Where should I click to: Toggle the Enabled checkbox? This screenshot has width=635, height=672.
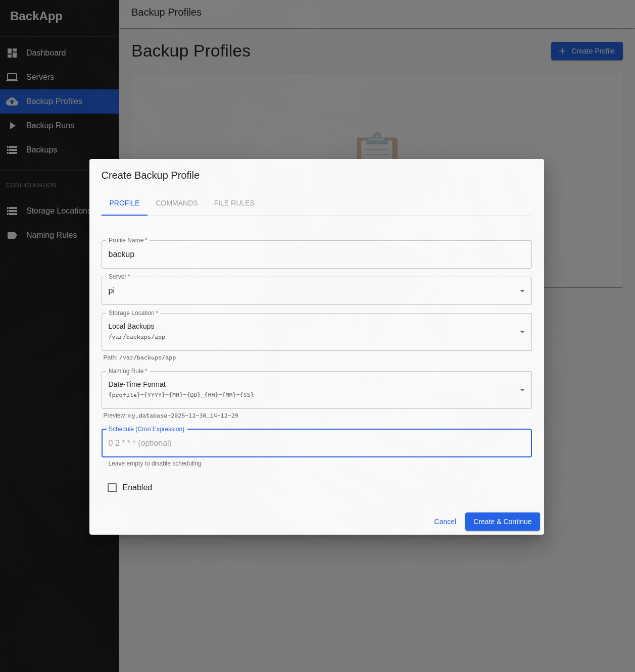(112, 488)
